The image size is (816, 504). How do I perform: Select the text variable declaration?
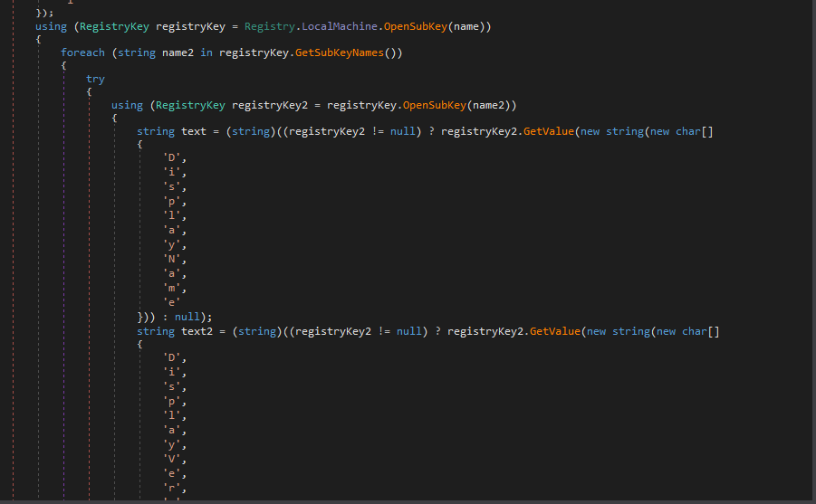coord(194,131)
